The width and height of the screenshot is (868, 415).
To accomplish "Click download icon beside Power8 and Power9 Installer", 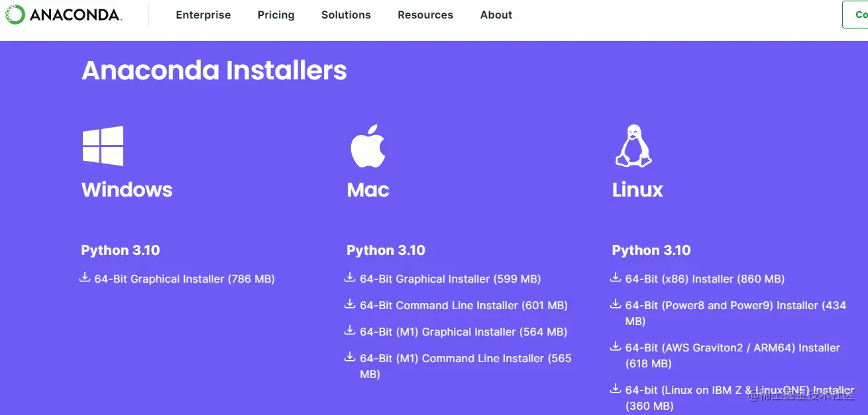I will tap(616, 304).
